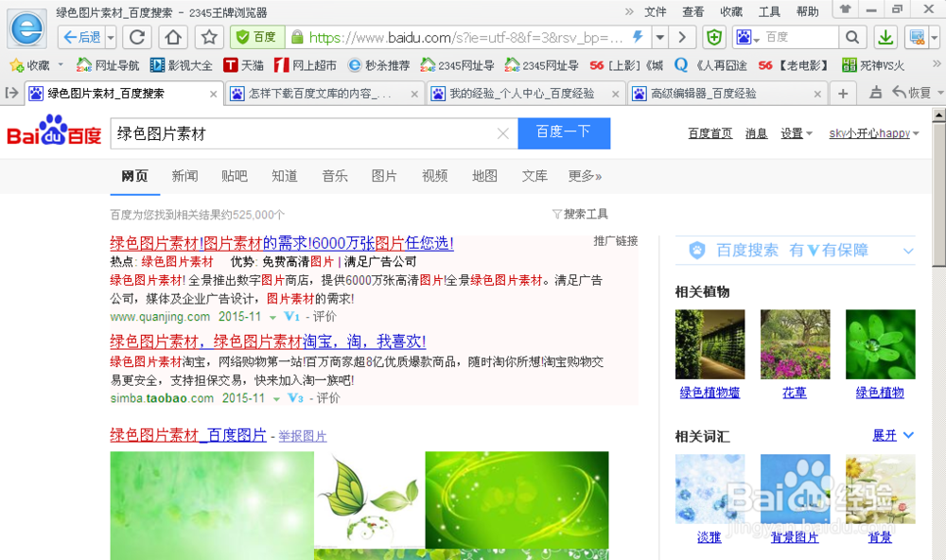Viewport: 946px width, 560px height.
Task: Click the 百度一下 search button
Action: click(x=564, y=133)
